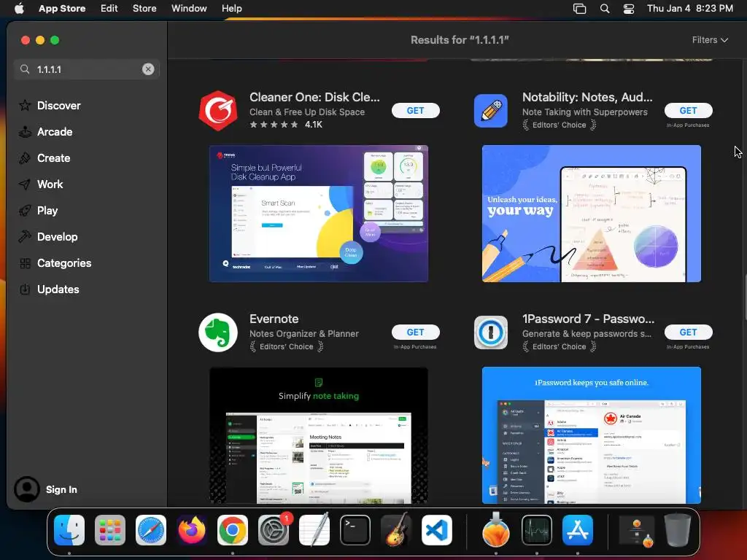Click the Create paintbrush icon in sidebar
Screen dimensions: 747x560
pos(25,157)
